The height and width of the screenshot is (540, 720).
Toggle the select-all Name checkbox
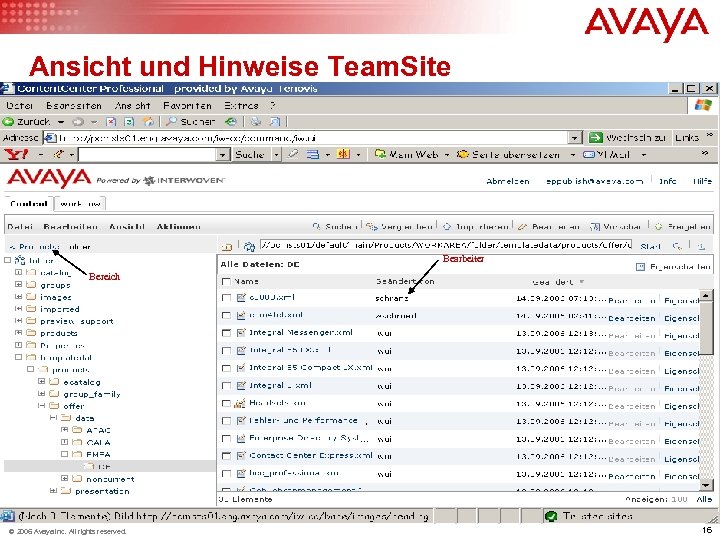226,281
